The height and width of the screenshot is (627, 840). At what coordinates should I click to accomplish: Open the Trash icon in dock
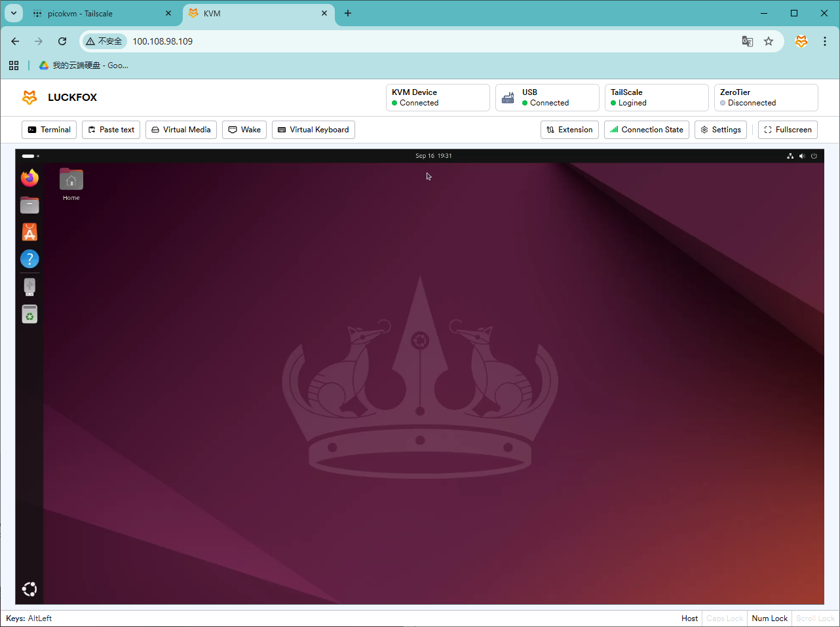tap(29, 314)
